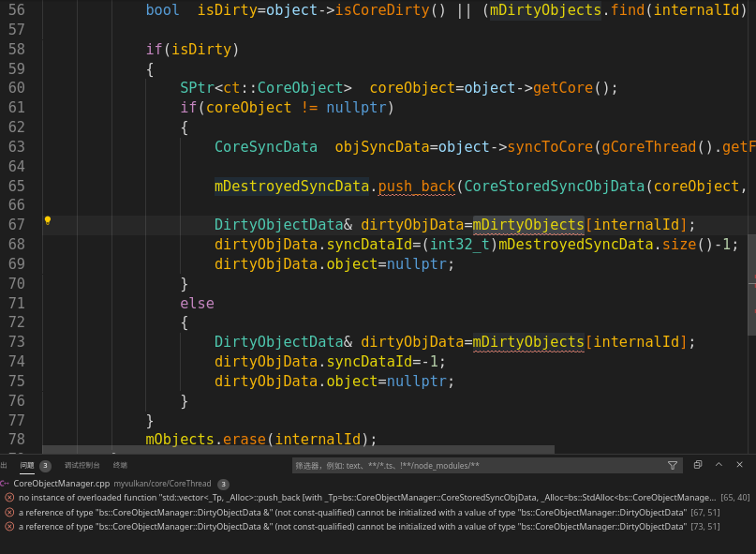The image size is (756, 554).
Task: Click line number 60 in the gutter
Action: click(x=17, y=87)
